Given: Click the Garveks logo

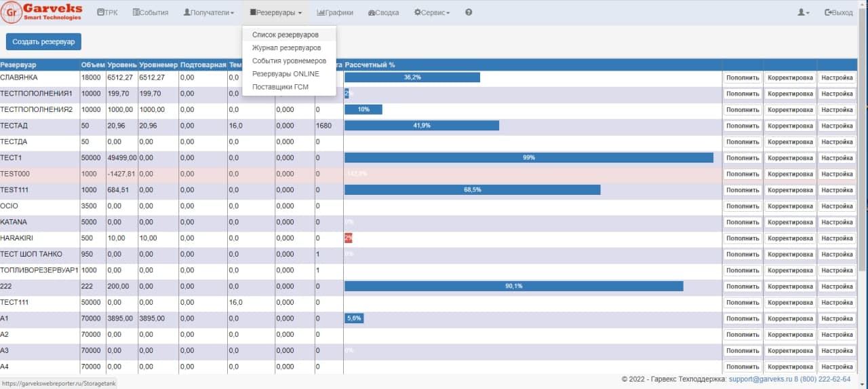Looking at the screenshot, I should (42, 12).
